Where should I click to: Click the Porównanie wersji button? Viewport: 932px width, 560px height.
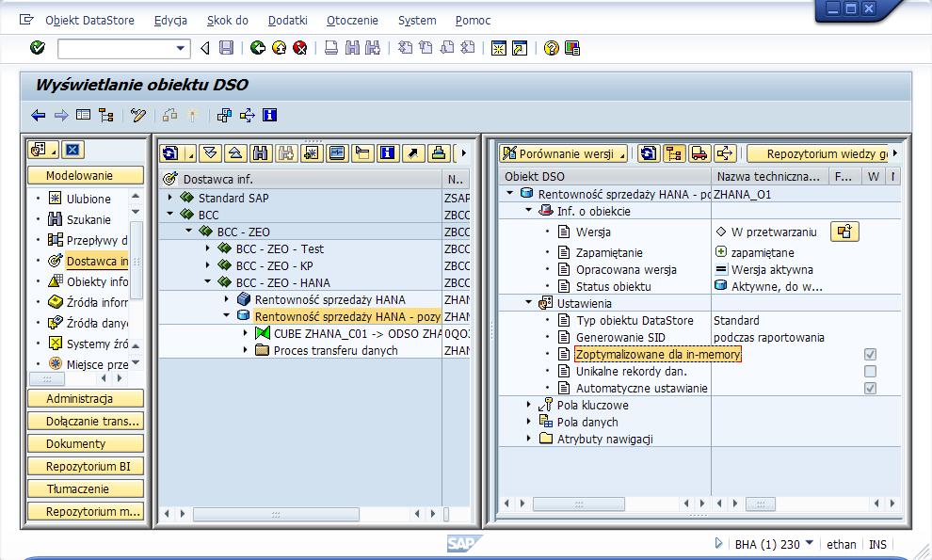point(564,153)
